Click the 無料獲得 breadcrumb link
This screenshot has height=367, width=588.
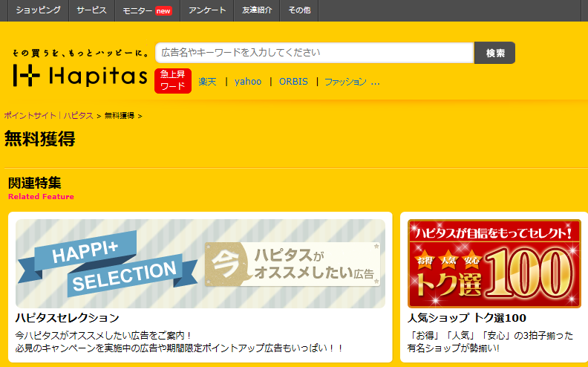click(120, 116)
